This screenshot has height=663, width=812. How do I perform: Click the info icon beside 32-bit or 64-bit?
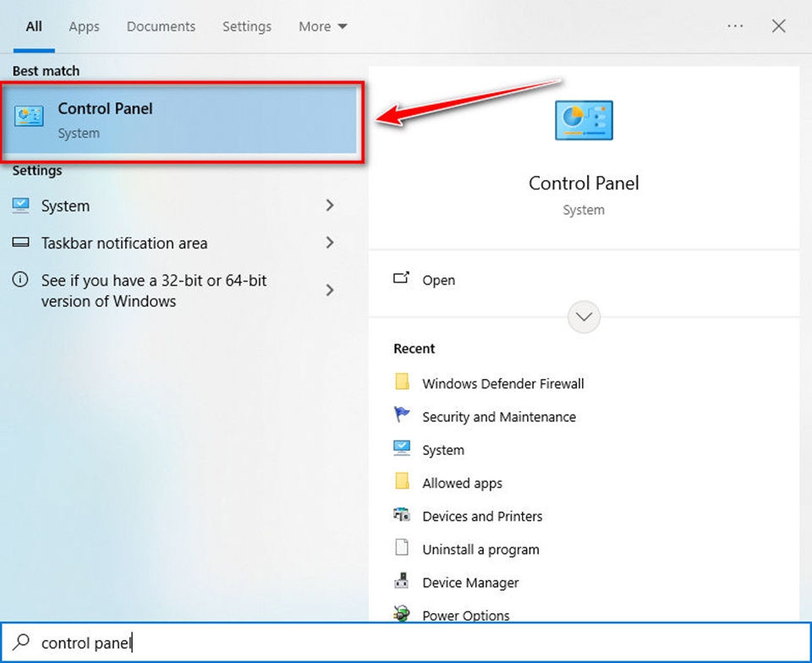20,280
